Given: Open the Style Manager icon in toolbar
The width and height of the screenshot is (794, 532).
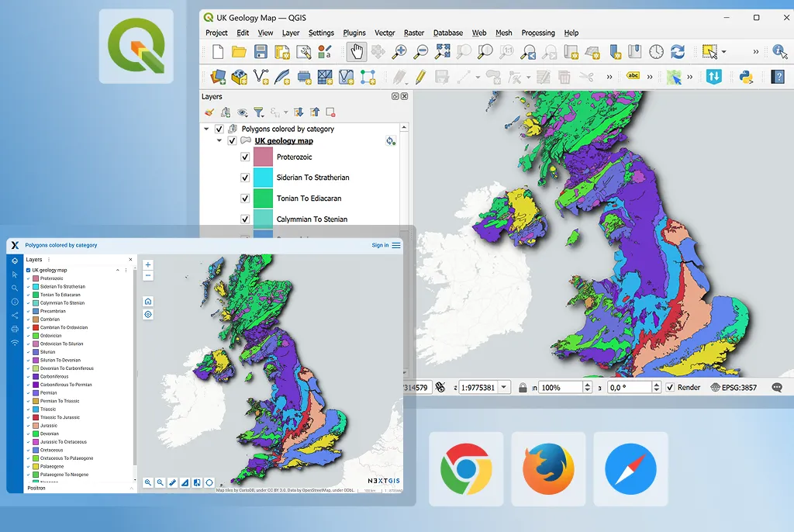Looking at the screenshot, I should tap(325, 52).
